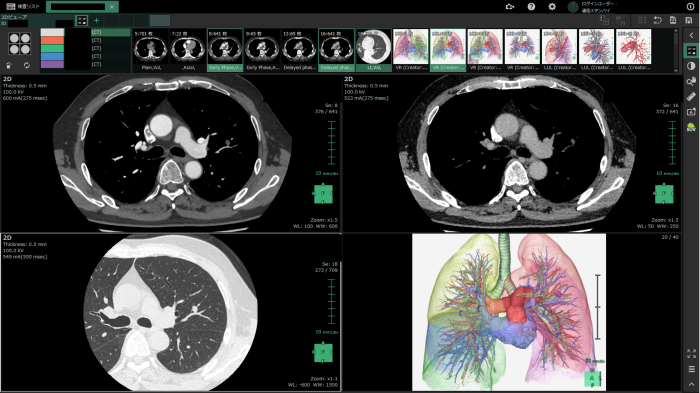Select the second [CT] study row
This screenshot has width=700, height=393.
(x=111, y=40)
